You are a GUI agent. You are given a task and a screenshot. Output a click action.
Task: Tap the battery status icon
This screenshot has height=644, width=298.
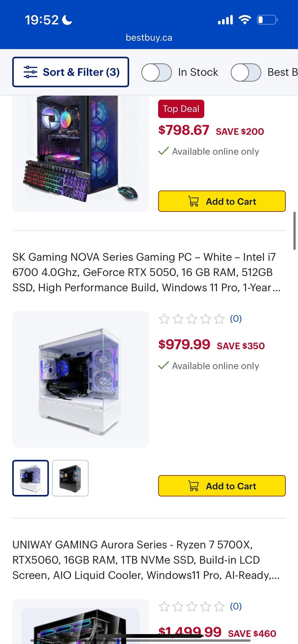pos(267,20)
